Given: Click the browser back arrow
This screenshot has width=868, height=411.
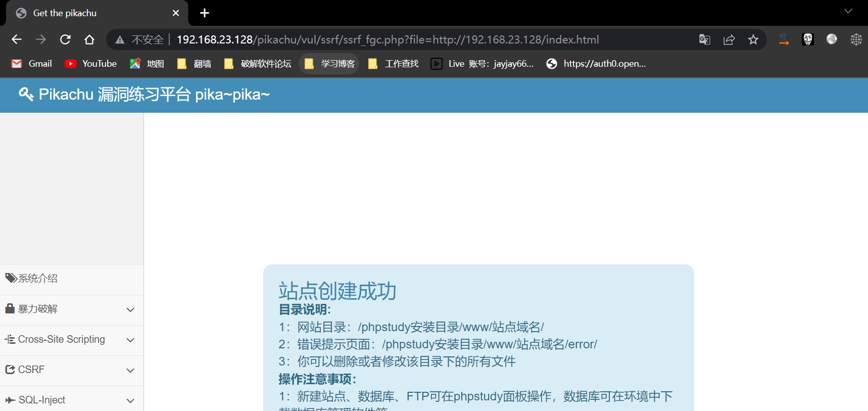Looking at the screenshot, I should click(x=17, y=39).
